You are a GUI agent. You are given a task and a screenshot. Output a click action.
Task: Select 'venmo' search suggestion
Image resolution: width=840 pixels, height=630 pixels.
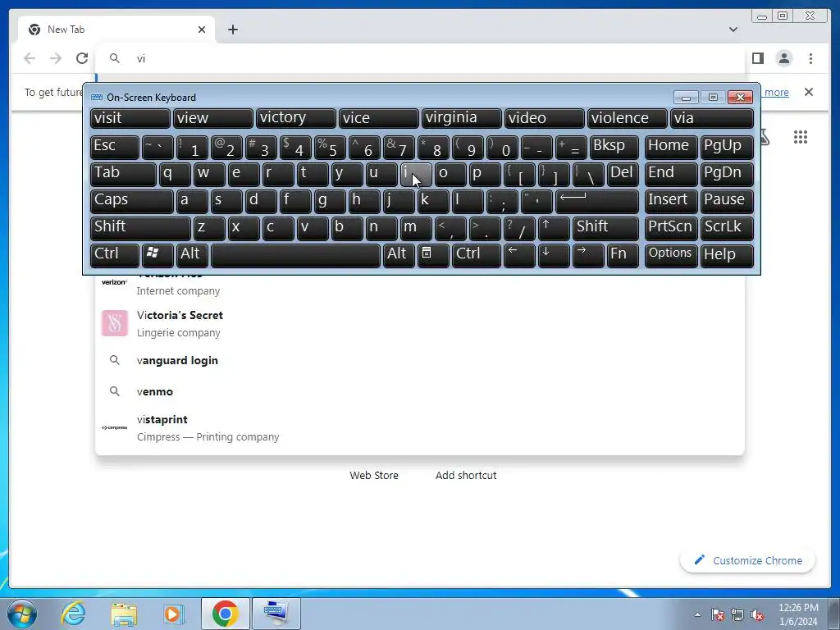click(x=420, y=391)
